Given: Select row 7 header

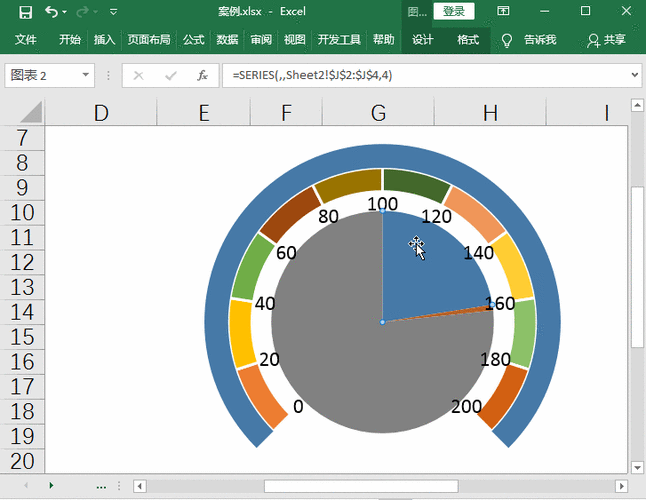Looking at the screenshot, I should [x=22, y=138].
